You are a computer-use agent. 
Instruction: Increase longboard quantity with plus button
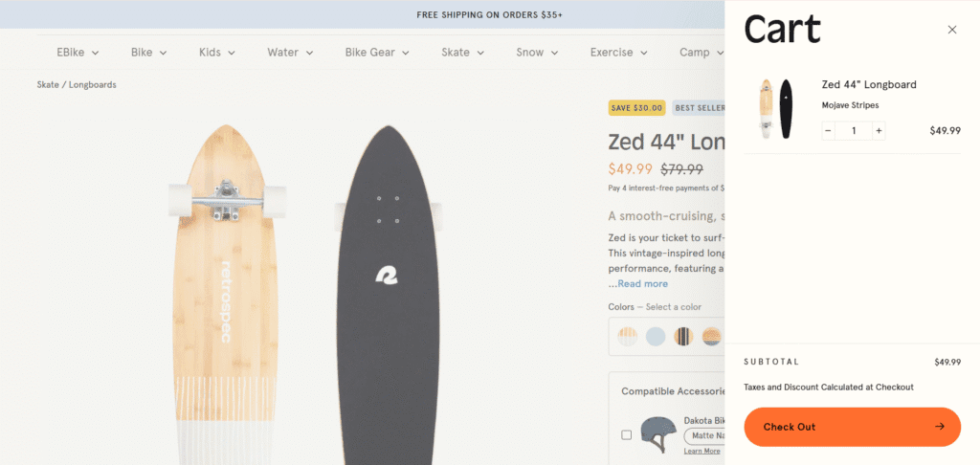[x=879, y=131]
